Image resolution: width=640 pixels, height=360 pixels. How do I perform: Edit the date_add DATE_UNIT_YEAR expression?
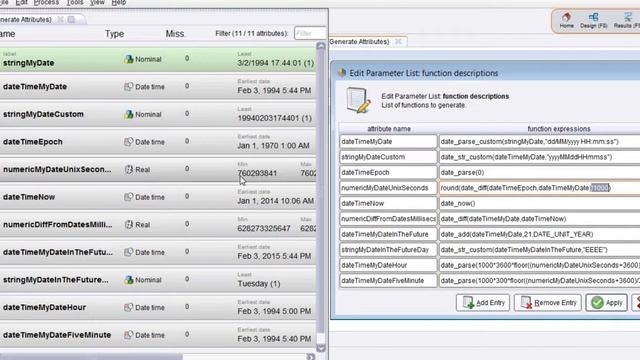[x=540, y=234]
